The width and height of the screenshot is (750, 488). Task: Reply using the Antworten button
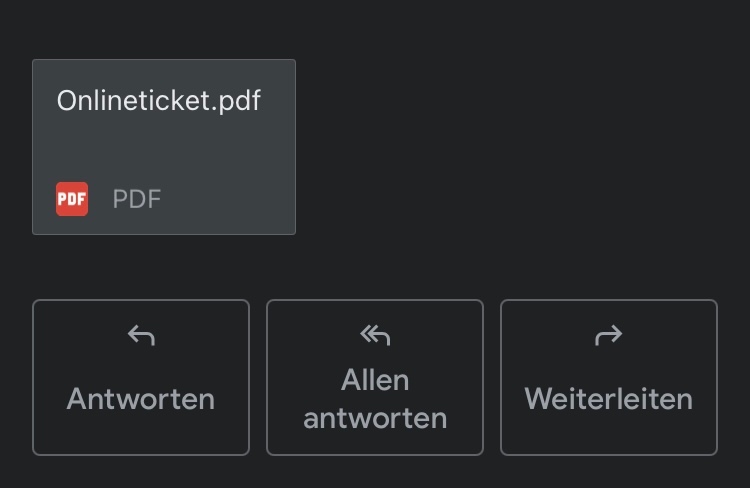(141, 377)
